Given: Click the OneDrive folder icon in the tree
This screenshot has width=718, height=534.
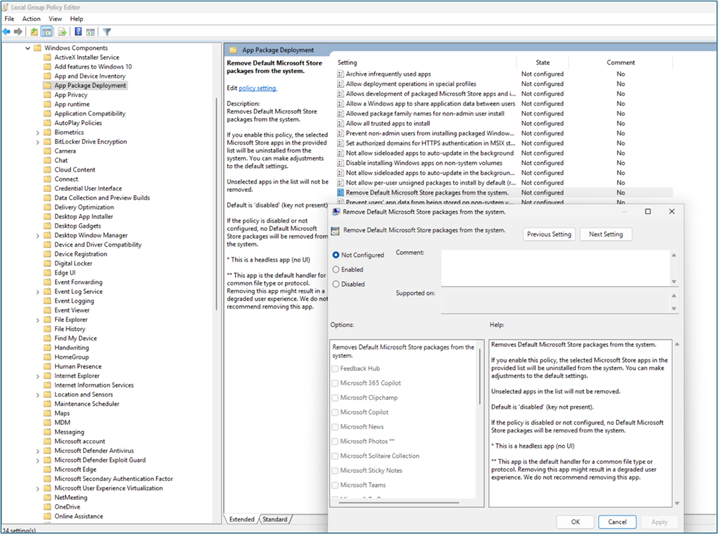Looking at the screenshot, I should [47, 507].
